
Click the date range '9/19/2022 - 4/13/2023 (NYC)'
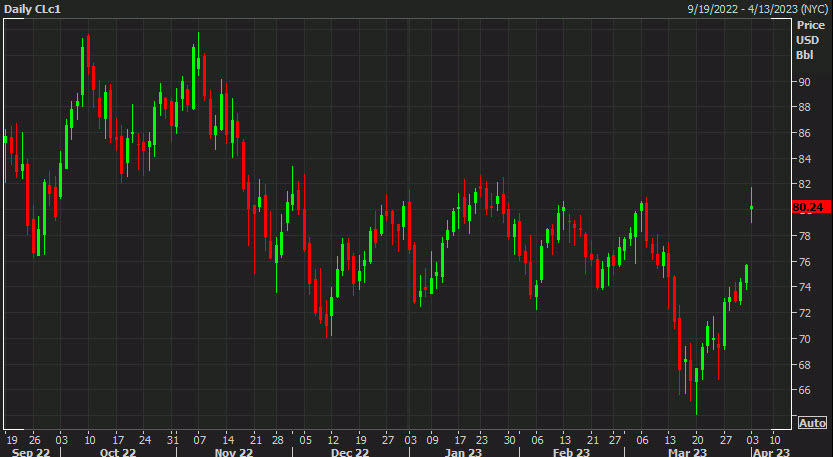tap(758, 9)
